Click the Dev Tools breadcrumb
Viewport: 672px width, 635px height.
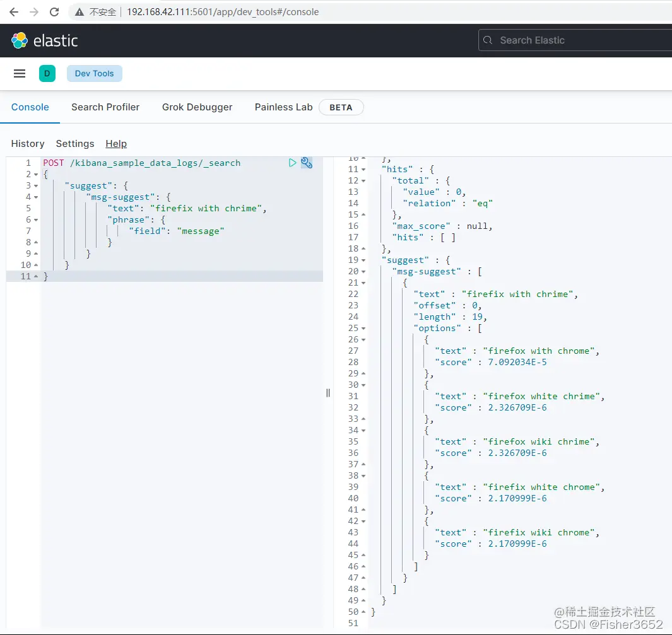(x=94, y=74)
